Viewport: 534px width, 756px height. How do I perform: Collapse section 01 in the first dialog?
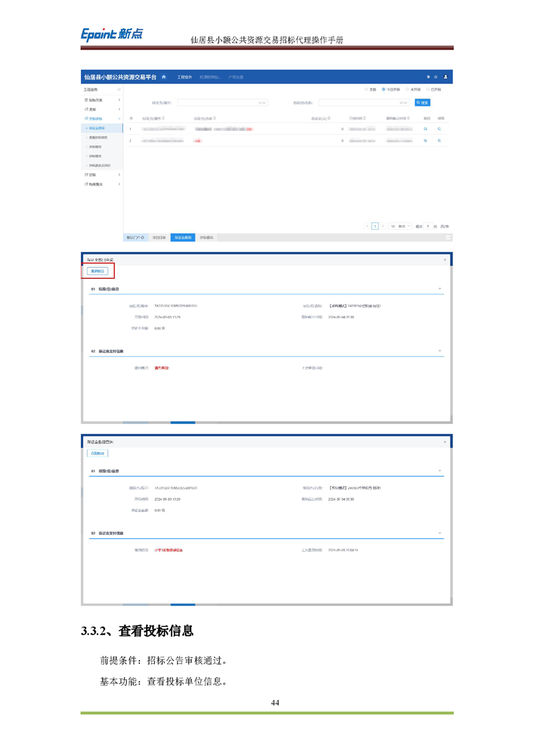pyautogui.click(x=440, y=289)
